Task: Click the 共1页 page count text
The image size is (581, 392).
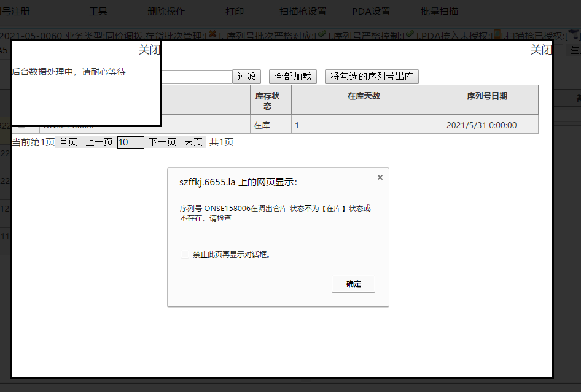Action: click(x=221, y=142)
